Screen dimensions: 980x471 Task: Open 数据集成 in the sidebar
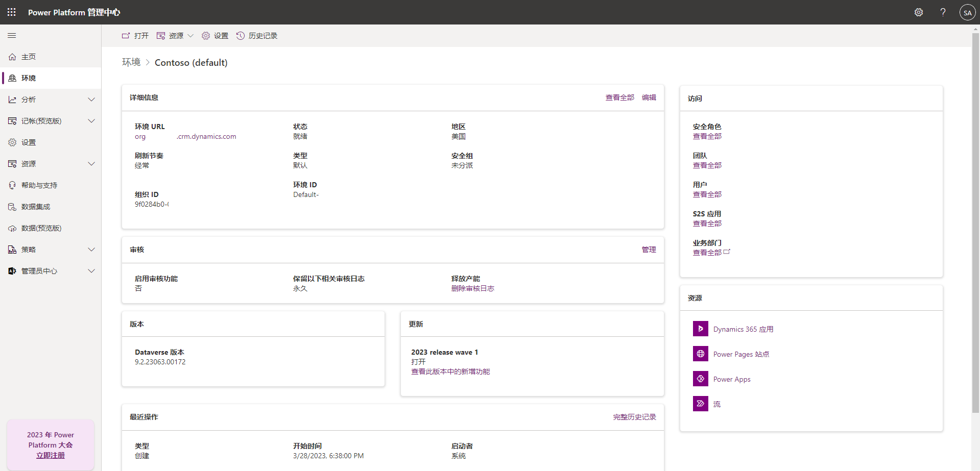tap(51, 207)
